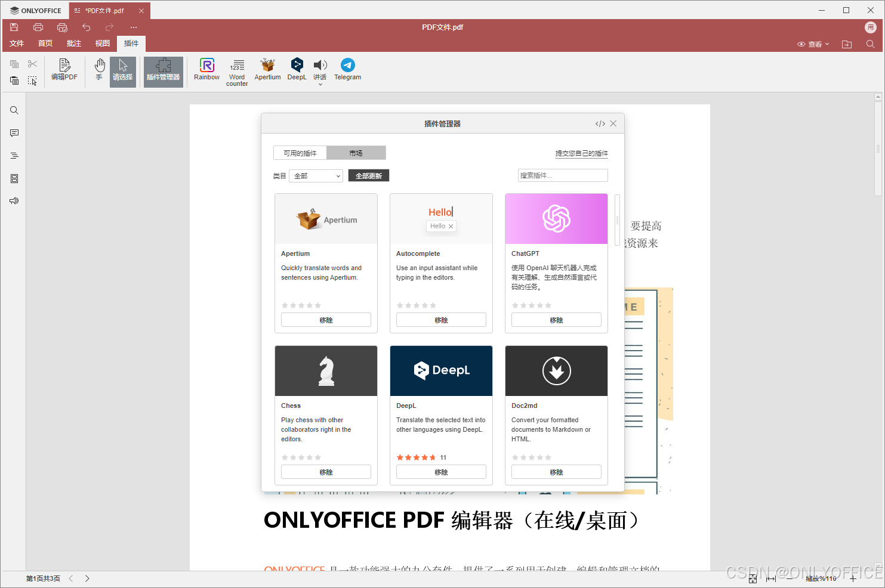Viewport: 885px width, 588px height.
Task: Click the Print icon
Action: [x=38, y=27]
